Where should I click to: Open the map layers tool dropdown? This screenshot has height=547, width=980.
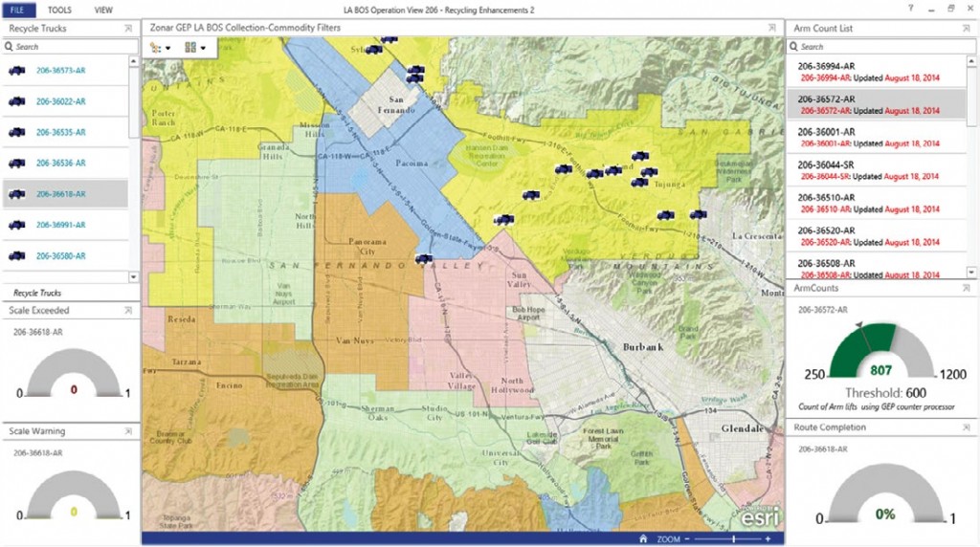click(x=161, y=48)
